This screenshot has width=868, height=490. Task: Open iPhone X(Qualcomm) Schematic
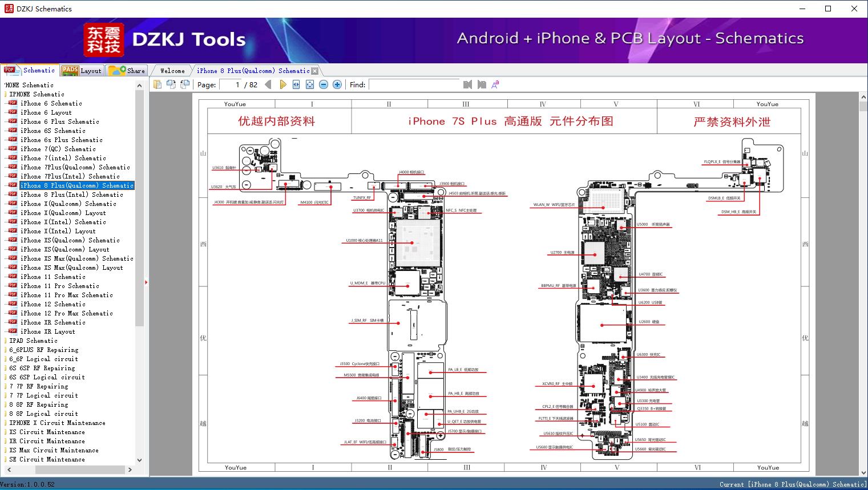68,204
